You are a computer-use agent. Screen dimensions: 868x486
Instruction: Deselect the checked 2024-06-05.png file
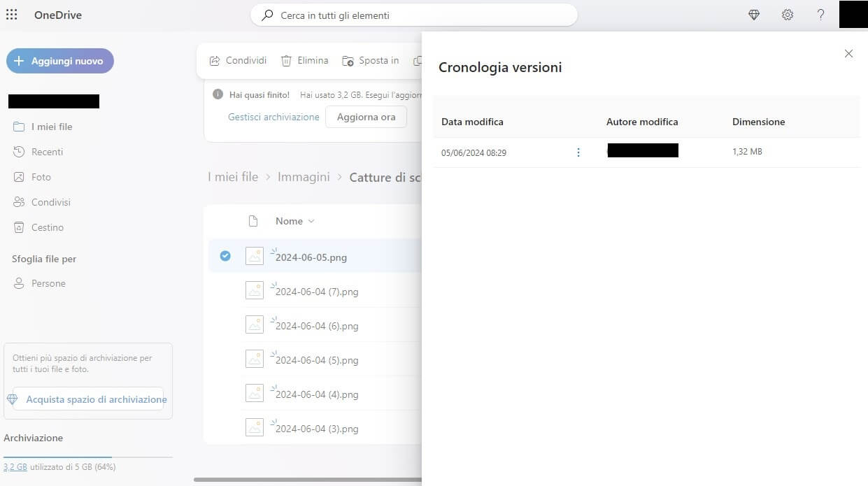click(x=225, y=256)
